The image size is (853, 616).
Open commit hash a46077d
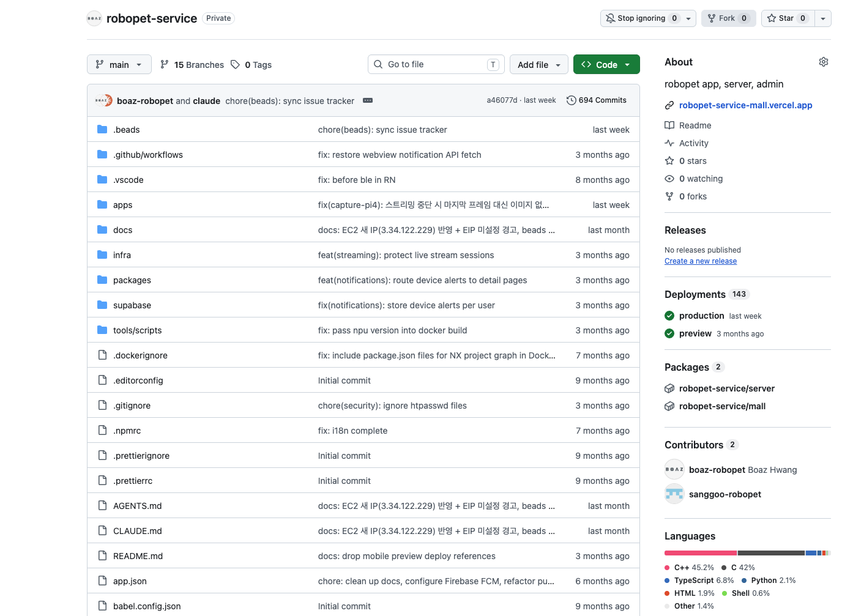point(502,100)
